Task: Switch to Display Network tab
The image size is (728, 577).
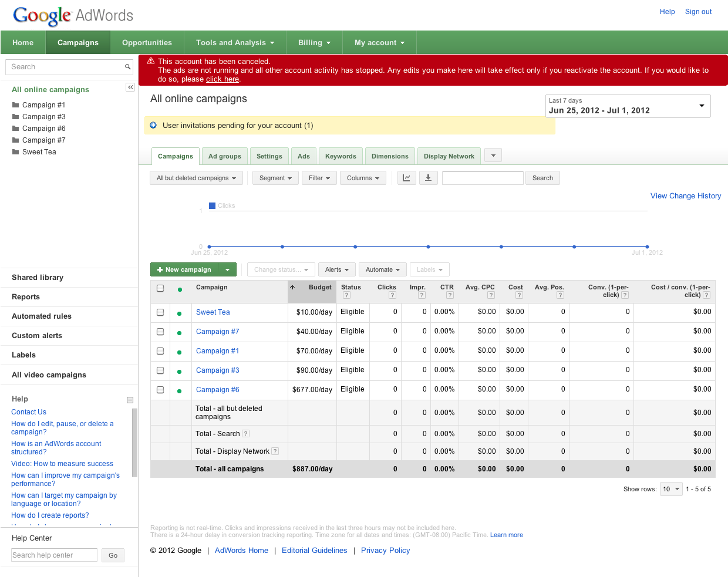Action: (449, 156)
